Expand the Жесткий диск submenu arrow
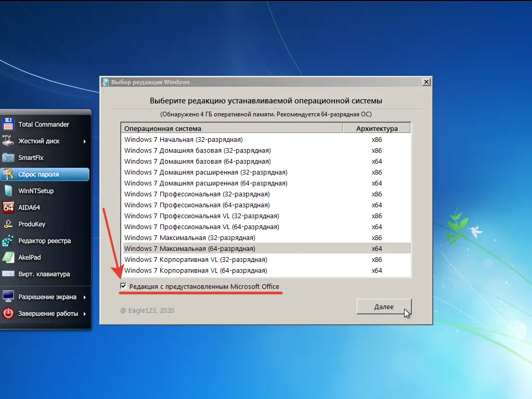 84,141
